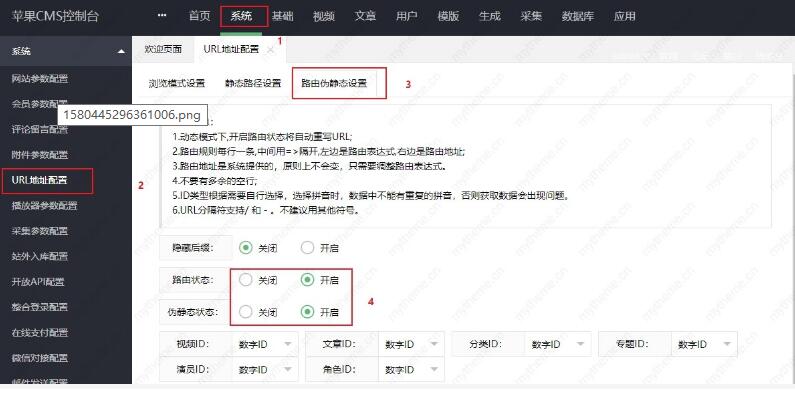Open the 首页 top menu

[199, 16]
